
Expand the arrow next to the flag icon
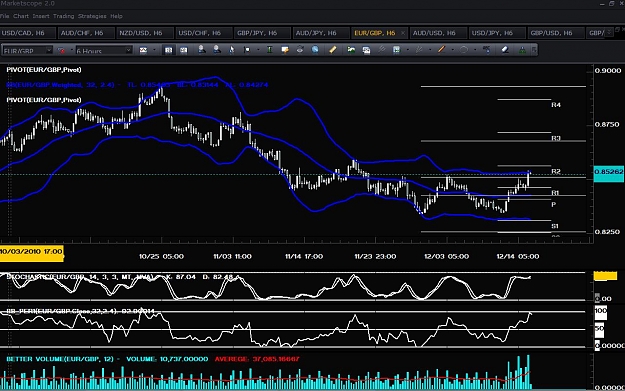[258, 50]
